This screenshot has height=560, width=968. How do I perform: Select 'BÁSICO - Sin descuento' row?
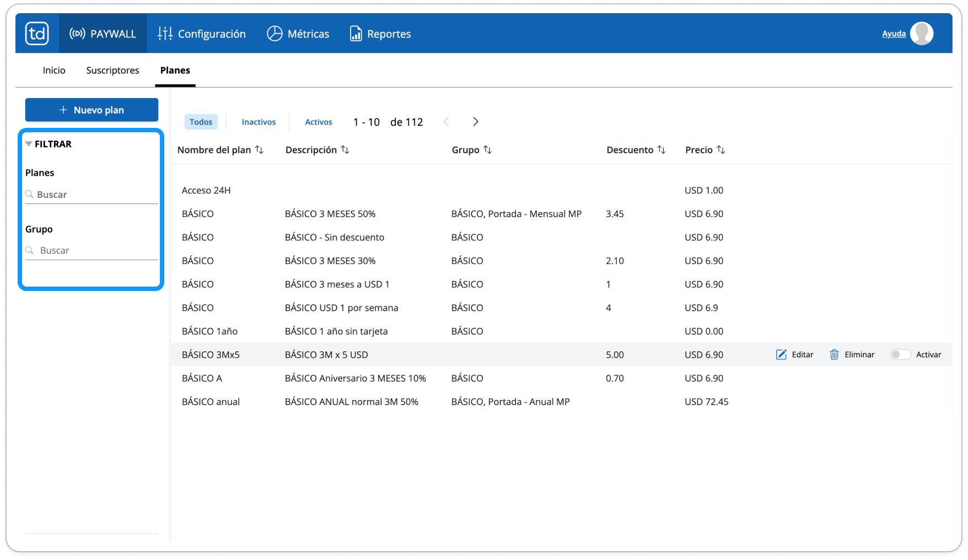[x=561, y=237]
